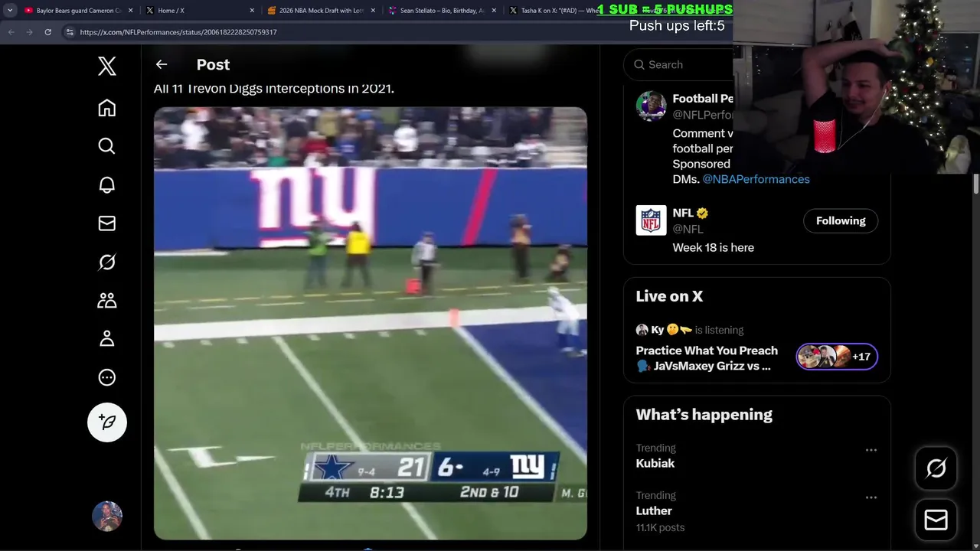
Task: Click the X logo in the sidebar
Action: pos(107,66)
